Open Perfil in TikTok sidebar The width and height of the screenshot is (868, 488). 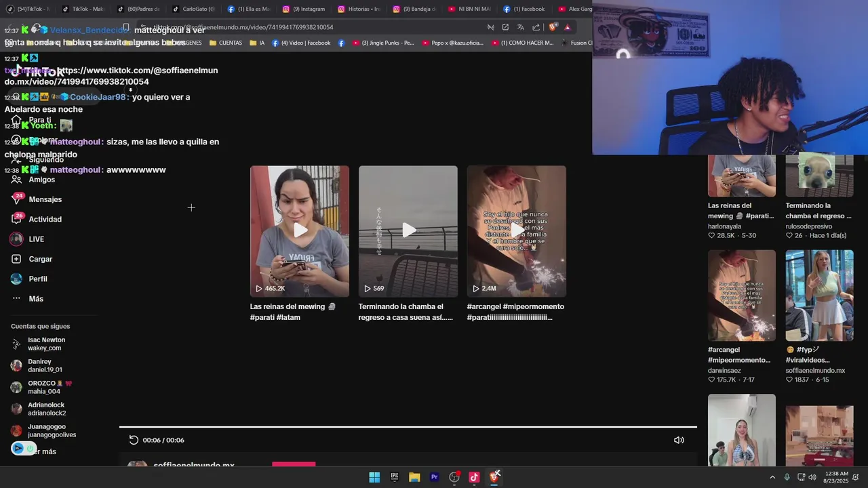[29, 279]
